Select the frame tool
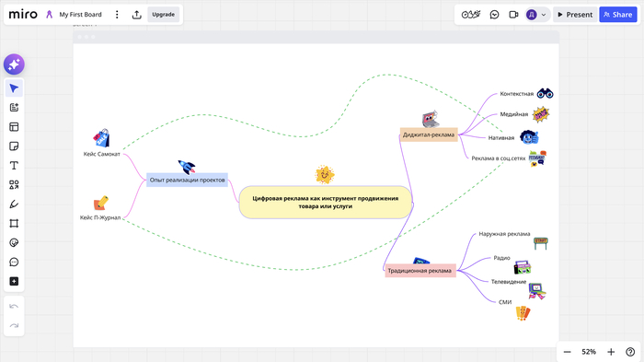The height and width of the screenshot is (362, 644). point(14,223)
